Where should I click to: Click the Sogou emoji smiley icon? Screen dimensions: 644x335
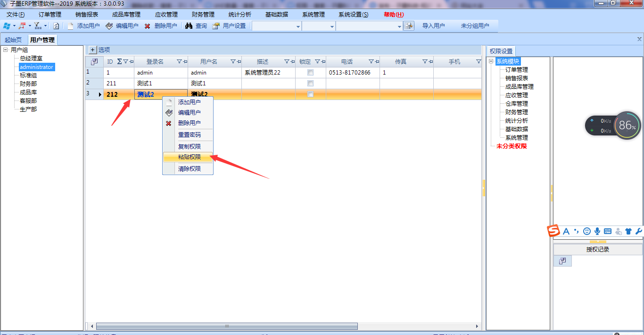[x=587, y=231]
